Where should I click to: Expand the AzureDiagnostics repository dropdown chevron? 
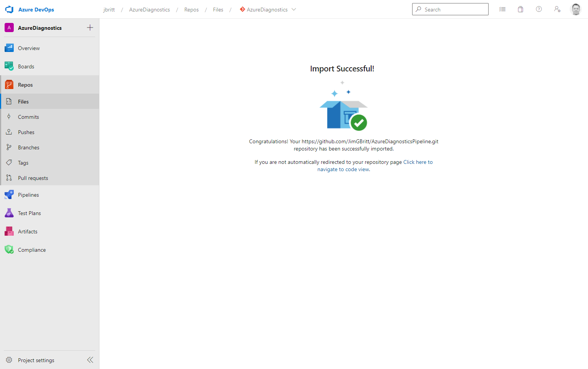294,10
